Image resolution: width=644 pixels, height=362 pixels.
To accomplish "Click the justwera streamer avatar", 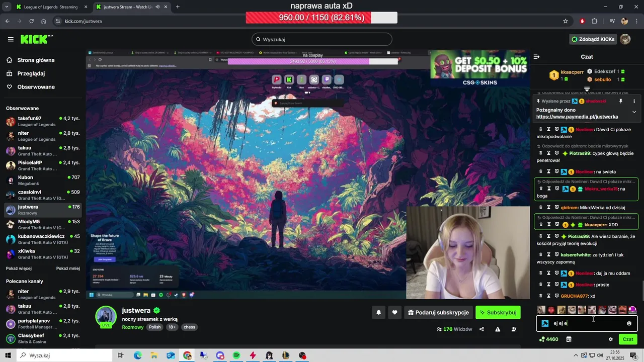I will pos(106,316).
